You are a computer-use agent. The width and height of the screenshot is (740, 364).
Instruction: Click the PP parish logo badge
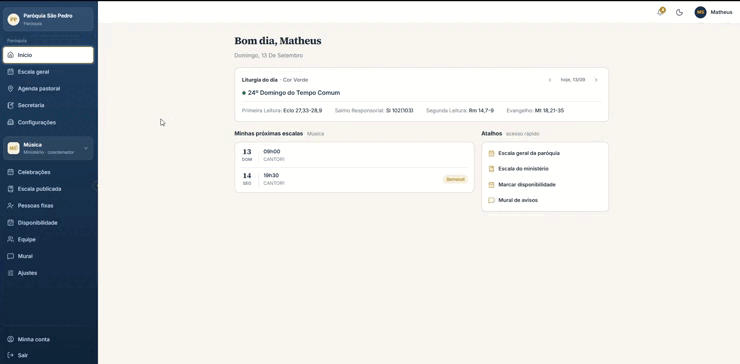click(13, 19)
